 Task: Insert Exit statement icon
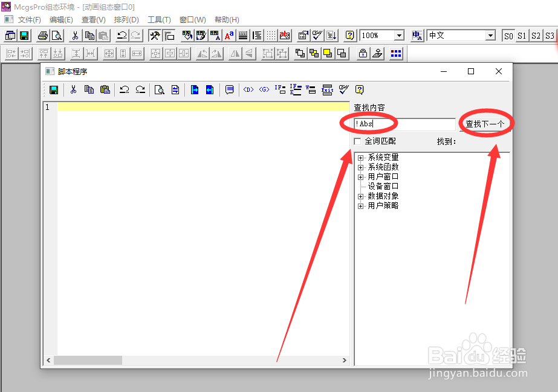click(327, 89)
